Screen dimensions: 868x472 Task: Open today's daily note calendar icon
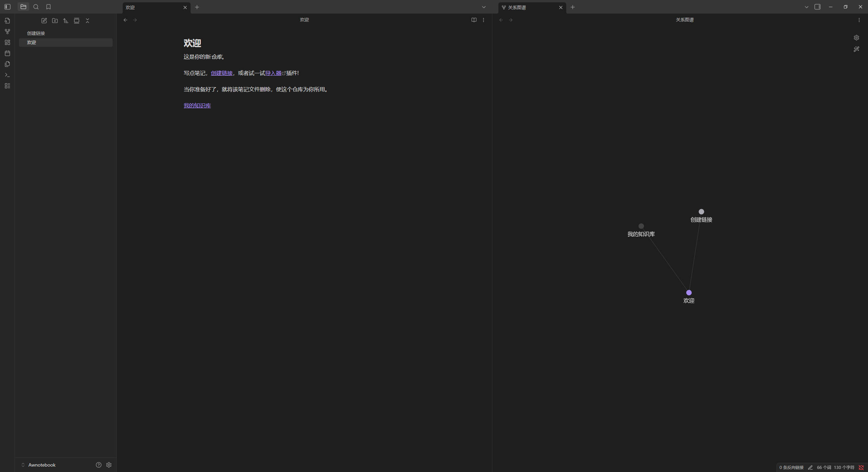[7, 53]
